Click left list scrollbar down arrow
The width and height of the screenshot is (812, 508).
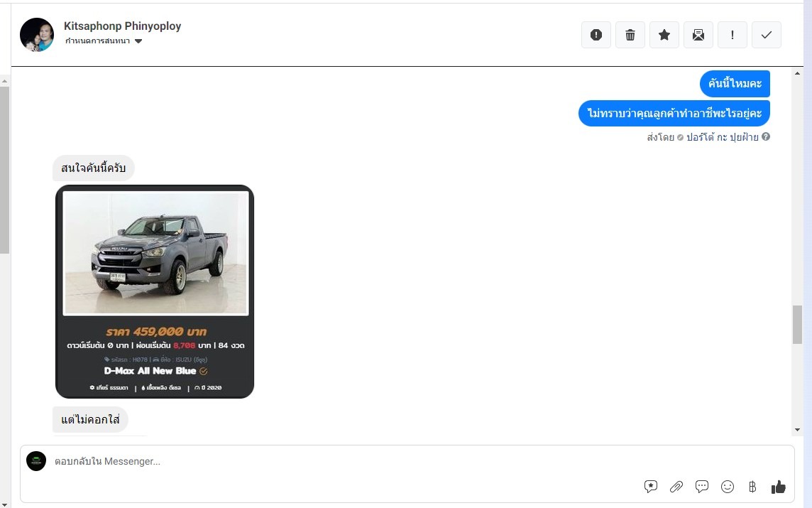pos(5,504)
